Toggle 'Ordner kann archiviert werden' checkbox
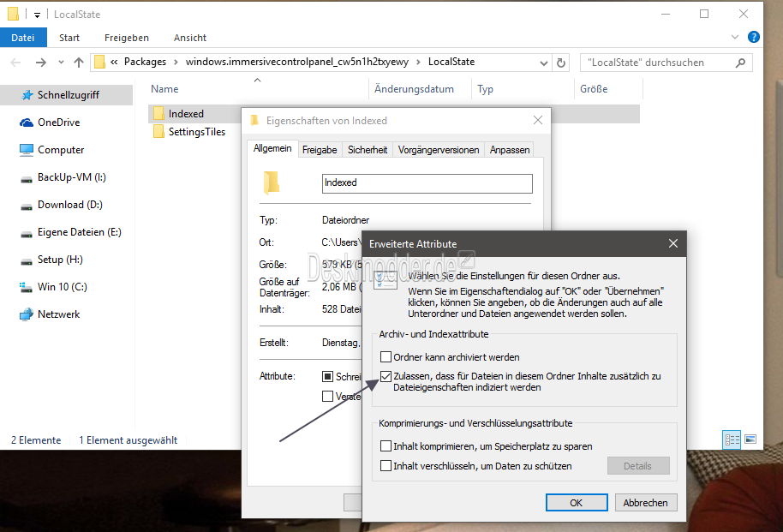This screenshot has height=532, width=783. (x=386, y=356)
